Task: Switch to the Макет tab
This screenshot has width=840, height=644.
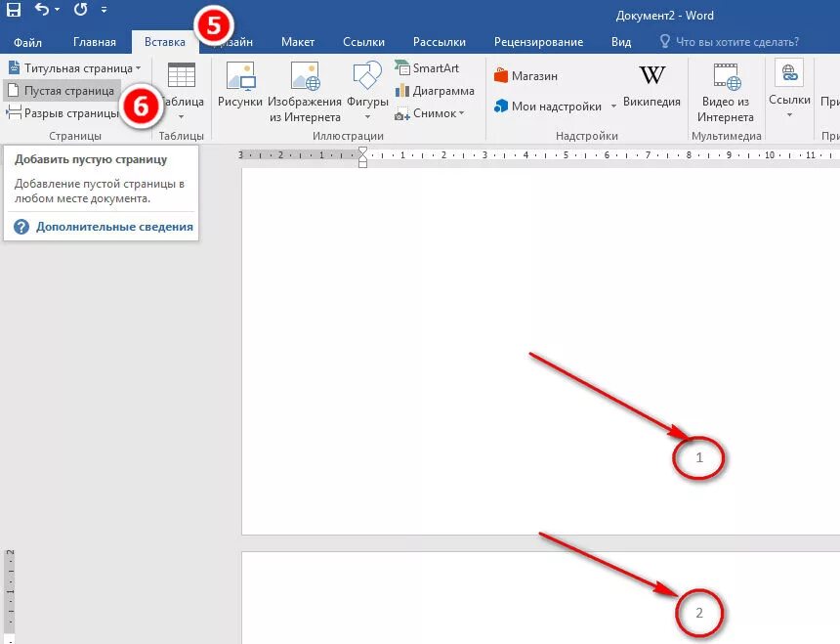Action: point(298,42)
